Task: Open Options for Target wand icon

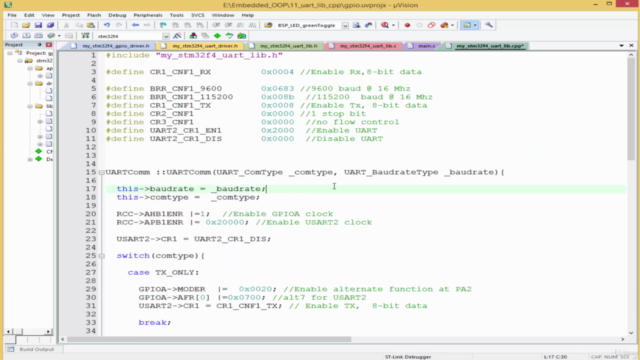Action: (177, 36)
